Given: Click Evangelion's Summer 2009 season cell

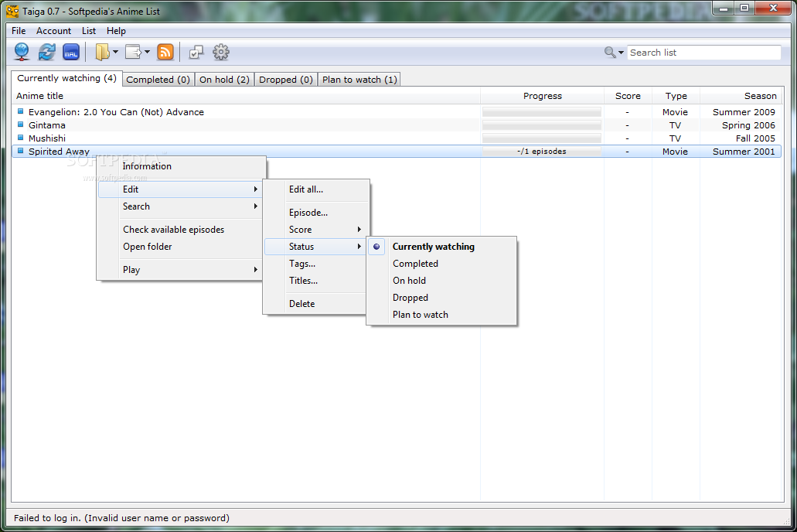Looking at the screenshot, I should pos(744,112).
